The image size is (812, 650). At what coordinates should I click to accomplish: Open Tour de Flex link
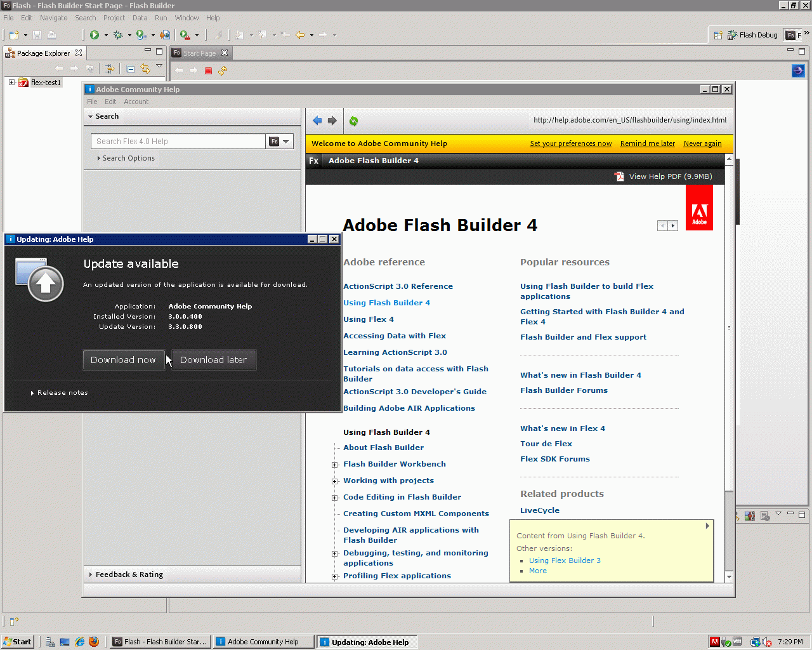[546, 444]
